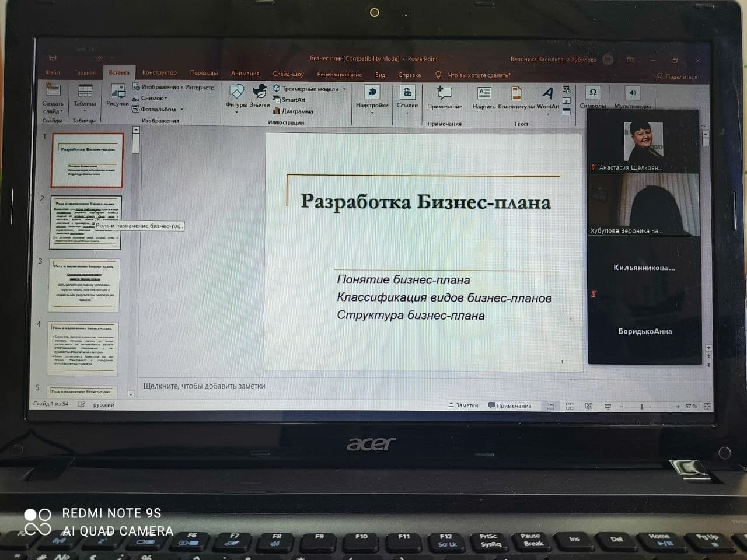The image size is (747, 560).
Task: Click the spell check icon in status bar
Action: click(81, 404)
